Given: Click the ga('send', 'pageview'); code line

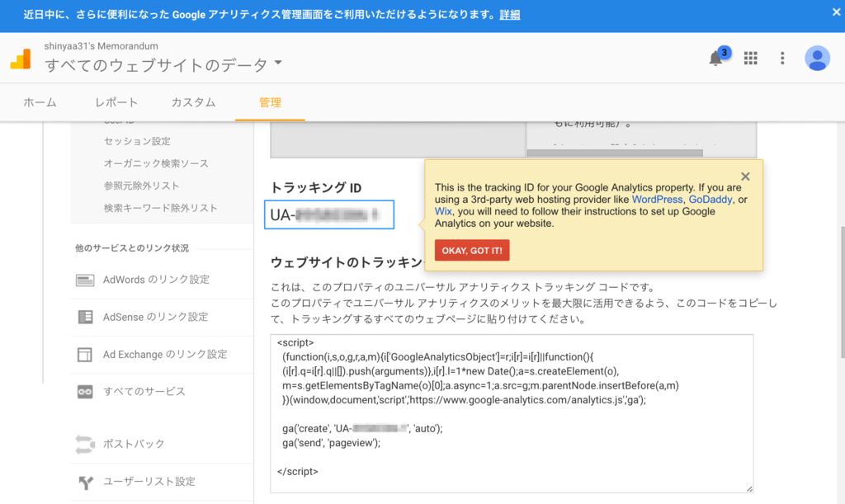Looking at the screenshot, I should tap(332, 443).
